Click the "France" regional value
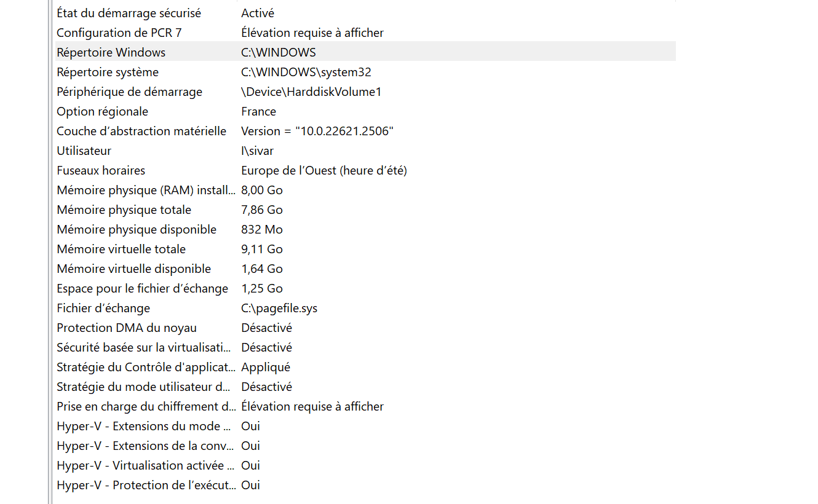818x504 pixels. point(258,111)
